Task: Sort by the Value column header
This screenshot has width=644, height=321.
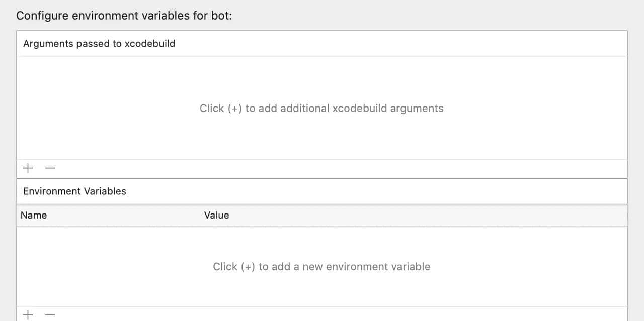Action: point(216,215)
